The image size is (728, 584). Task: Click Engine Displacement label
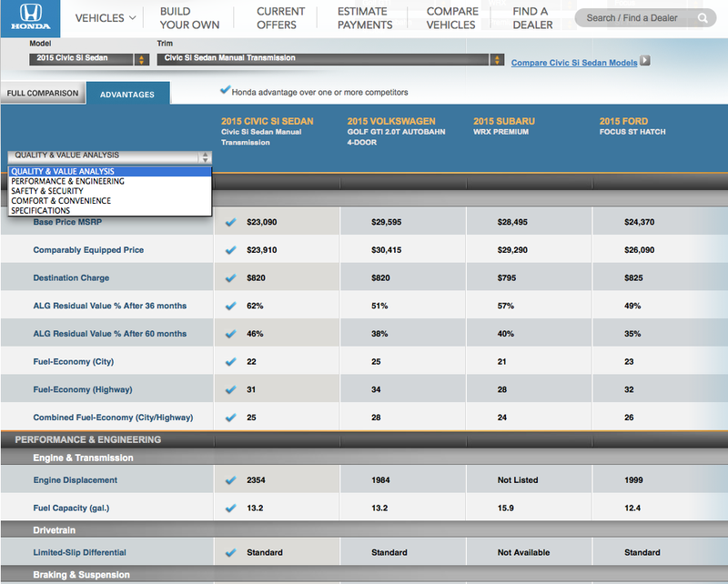tap(76, 480)
